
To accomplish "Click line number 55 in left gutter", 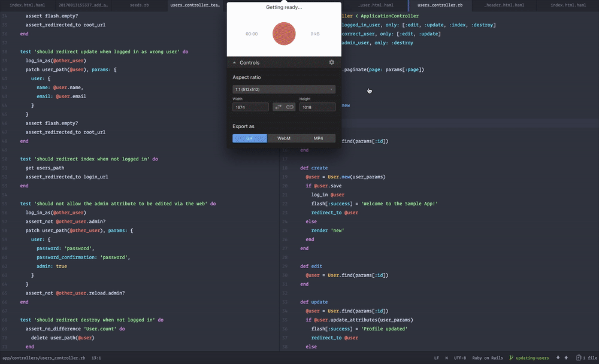I will pos(5,204).
